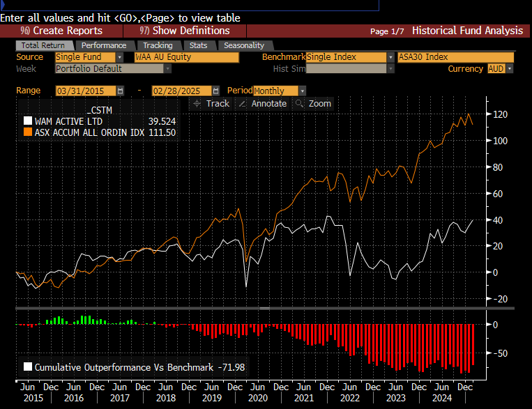Click the divider handle between chart panels
This screenshot has height=409, width=532.
265,308
